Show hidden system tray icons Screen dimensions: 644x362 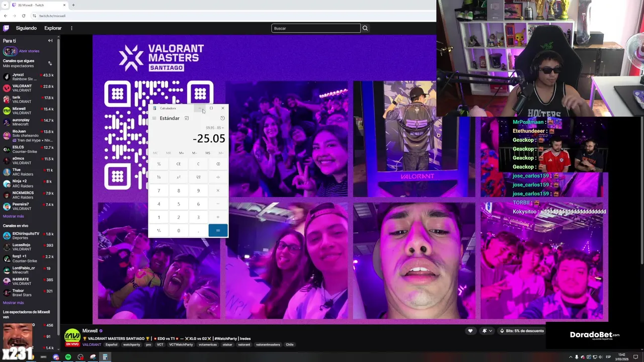coord(571,357)
